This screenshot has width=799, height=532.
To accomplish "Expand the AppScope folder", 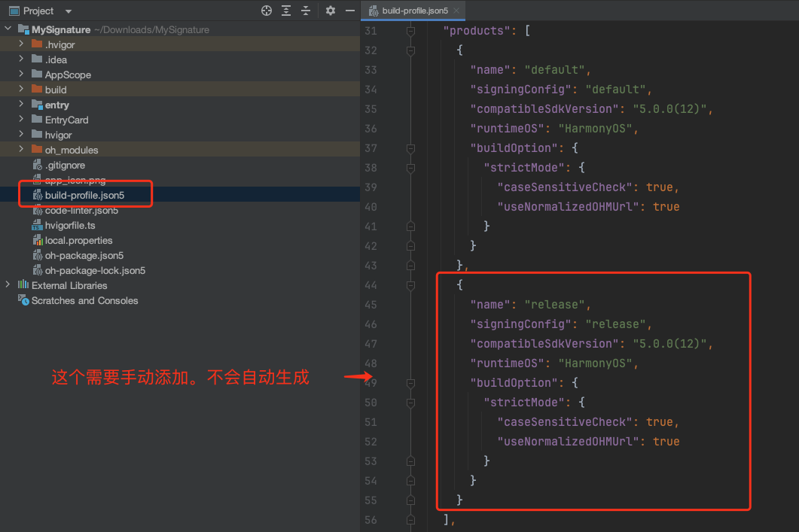I will (21, 74).
